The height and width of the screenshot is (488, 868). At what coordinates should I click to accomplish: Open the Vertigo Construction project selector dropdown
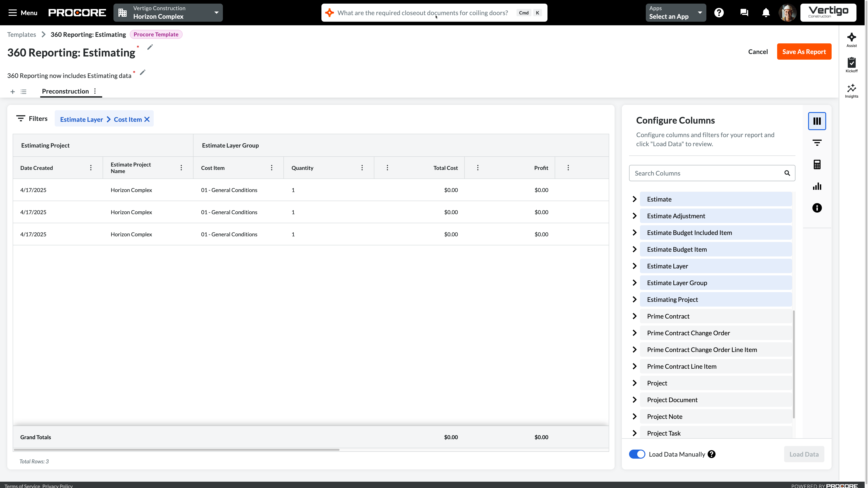[x=168, y=13]
